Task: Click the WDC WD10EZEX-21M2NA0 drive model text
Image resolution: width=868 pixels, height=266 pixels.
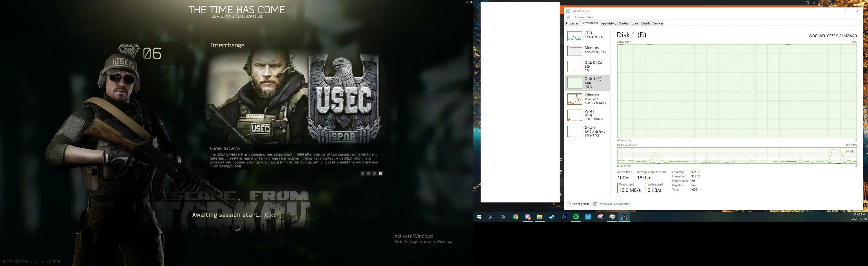Action: tap(832, 36)
